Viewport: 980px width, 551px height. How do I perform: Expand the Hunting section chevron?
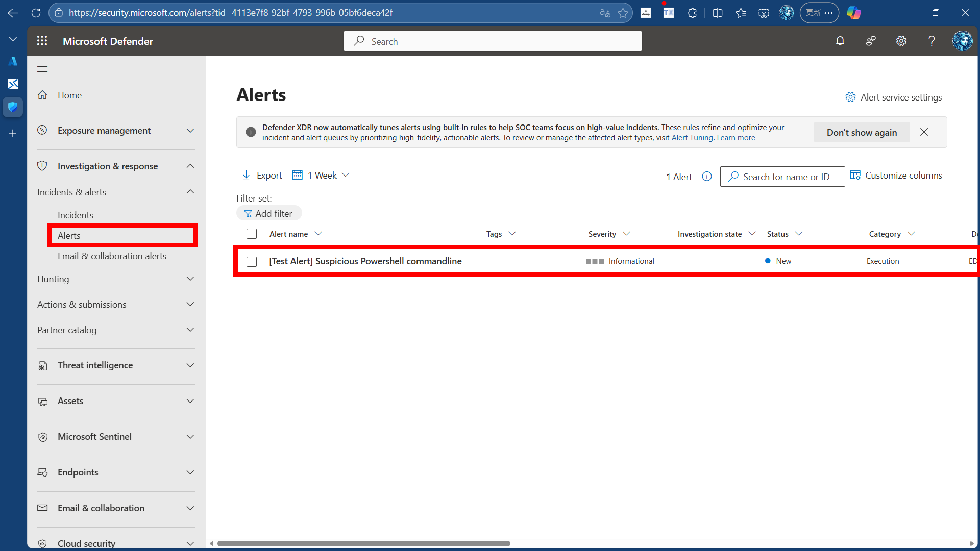click(189, 279)
